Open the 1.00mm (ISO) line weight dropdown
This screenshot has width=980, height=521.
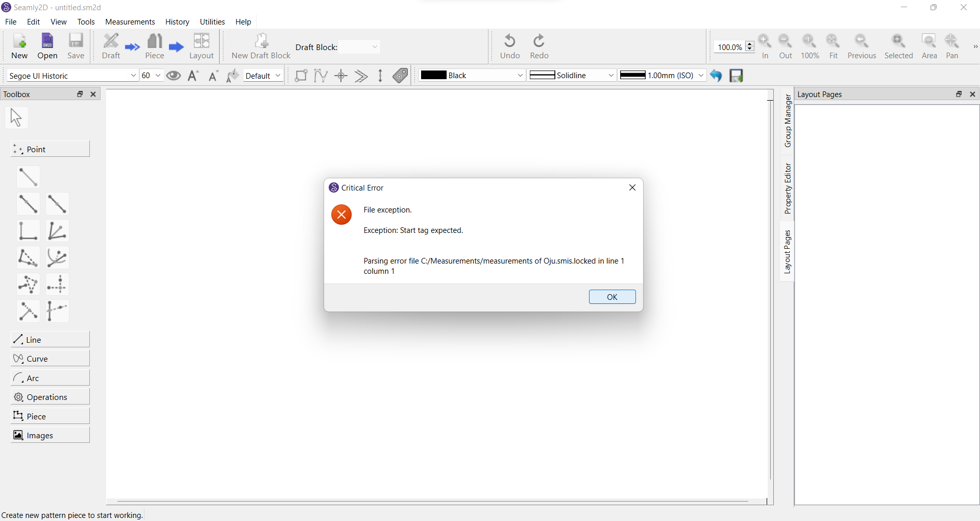tap(662, 76)
